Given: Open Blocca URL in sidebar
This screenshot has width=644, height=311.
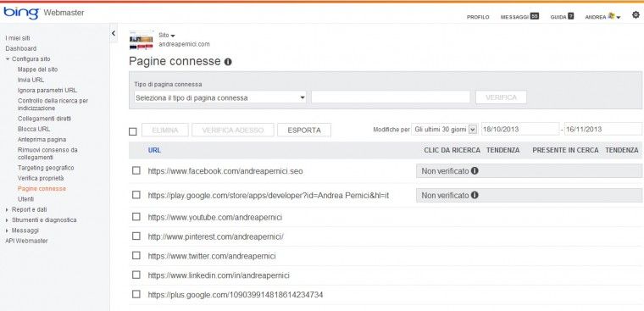Looking at the screenshot, I should pos(34,129).
